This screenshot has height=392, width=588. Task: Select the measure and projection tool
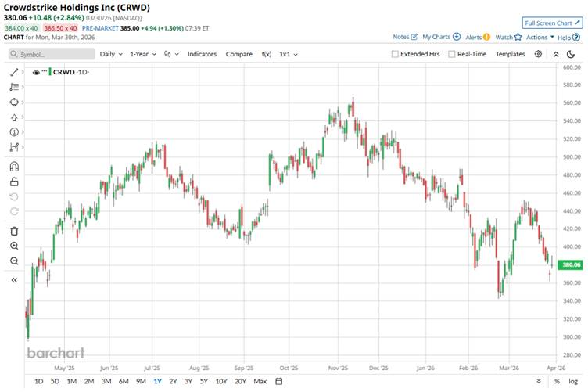click(x=14, y=147)
